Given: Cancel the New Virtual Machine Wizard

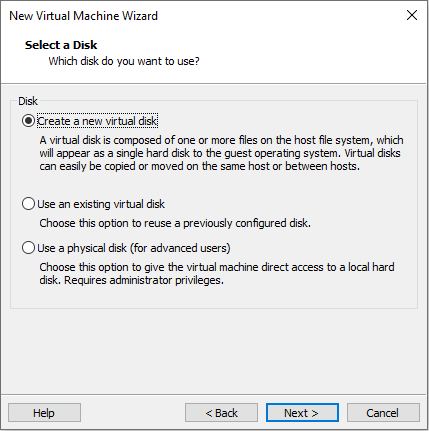Looking at the screenshot, I should point(383,413).
